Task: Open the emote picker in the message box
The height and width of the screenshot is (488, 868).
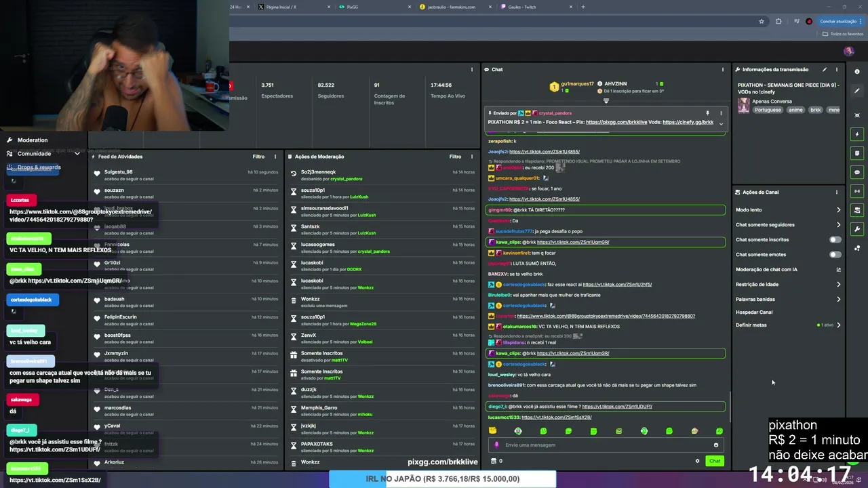Action: point(715,445)
